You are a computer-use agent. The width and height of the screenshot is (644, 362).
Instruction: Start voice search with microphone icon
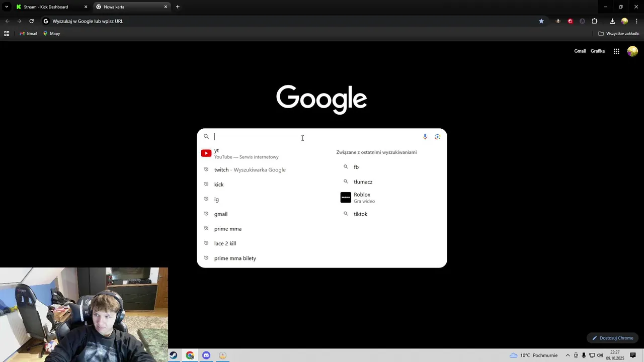click(425, 137)
